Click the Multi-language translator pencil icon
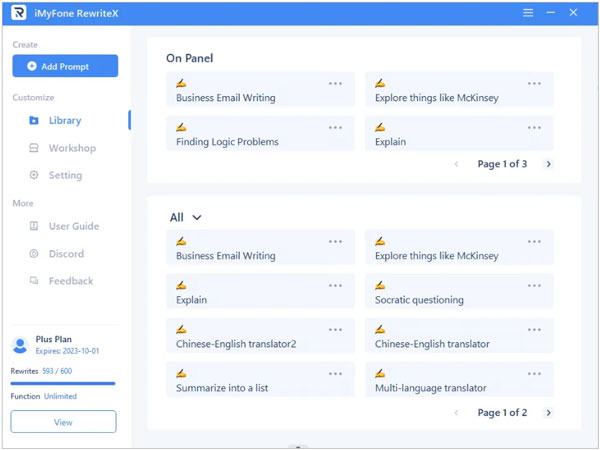The width and height of the screenshot is (600, 450). [380, 373]
